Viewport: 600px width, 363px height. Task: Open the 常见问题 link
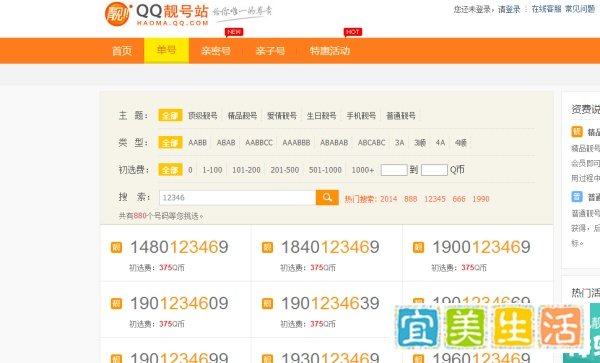(580, 10)
